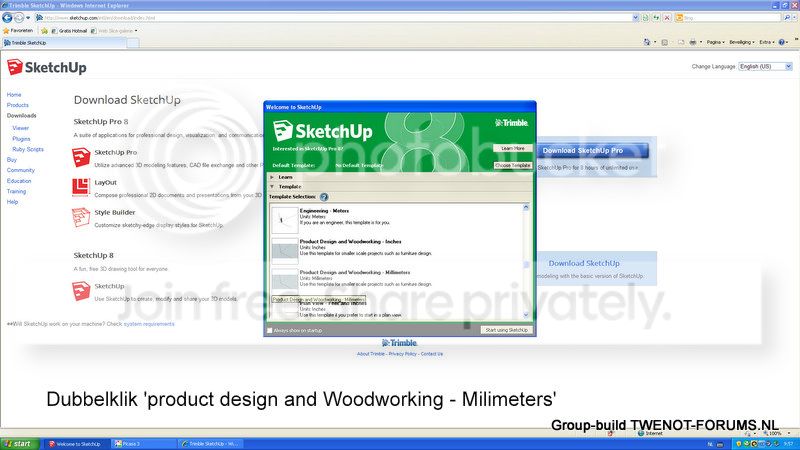Open the Training sidebar link
The width and height of the screenshot is (800, 450).
(16, 191)
